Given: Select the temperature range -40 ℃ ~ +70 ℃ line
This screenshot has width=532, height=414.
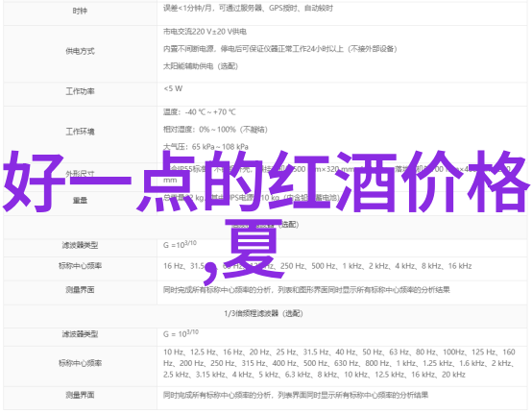Looking at the screenshot, I should tap(200, 112).
